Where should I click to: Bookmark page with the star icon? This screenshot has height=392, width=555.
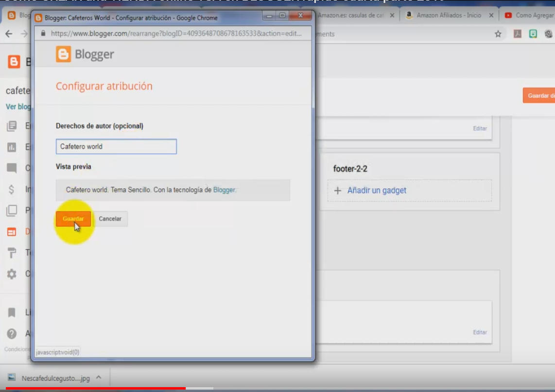point(498,34)
